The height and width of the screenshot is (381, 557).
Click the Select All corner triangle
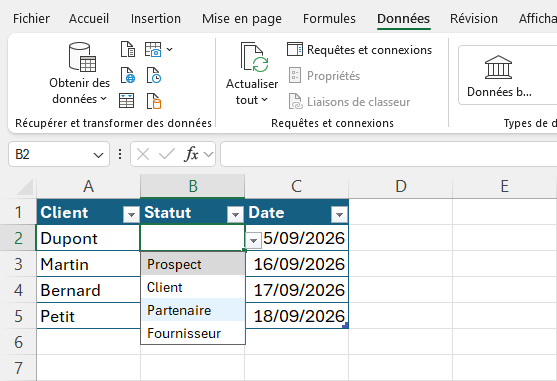[24, 187]
